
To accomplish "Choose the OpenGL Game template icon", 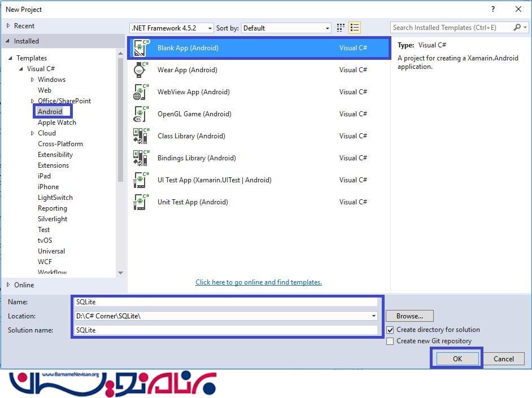I will (x=140, y=114).
